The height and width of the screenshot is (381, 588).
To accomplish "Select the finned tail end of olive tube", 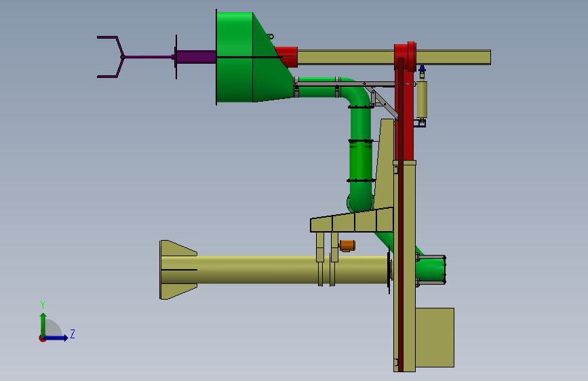I will point(178,270).
